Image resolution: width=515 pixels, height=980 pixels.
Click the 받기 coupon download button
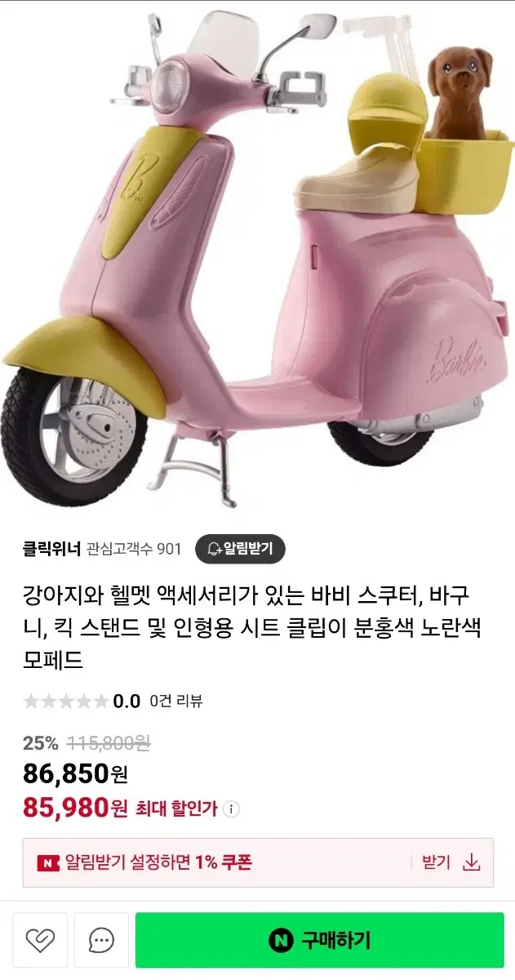(451, 862)
